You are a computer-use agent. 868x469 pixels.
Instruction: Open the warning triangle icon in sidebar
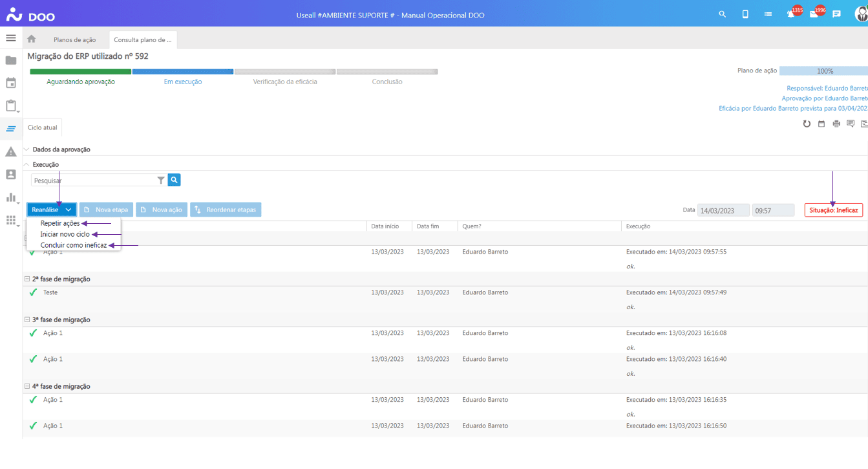tap(11, 152)
